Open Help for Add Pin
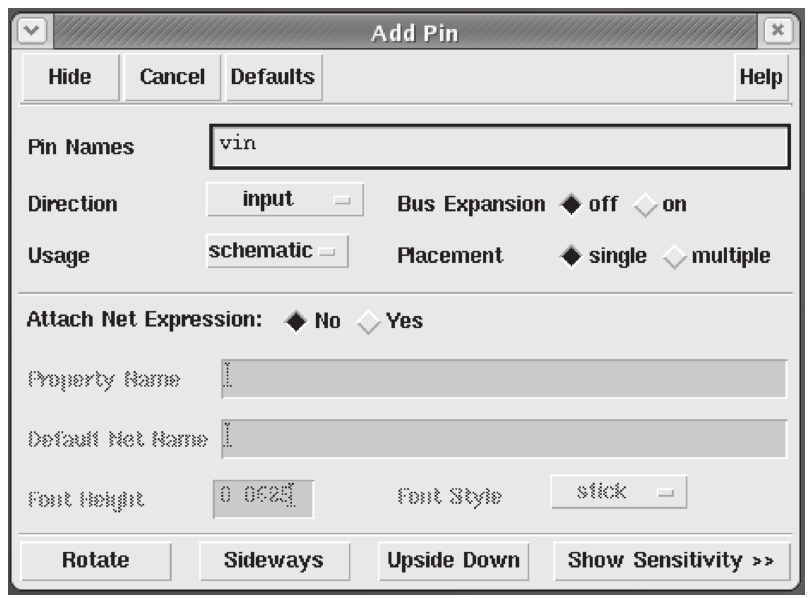The image size is (809, 598). point(760,77)
